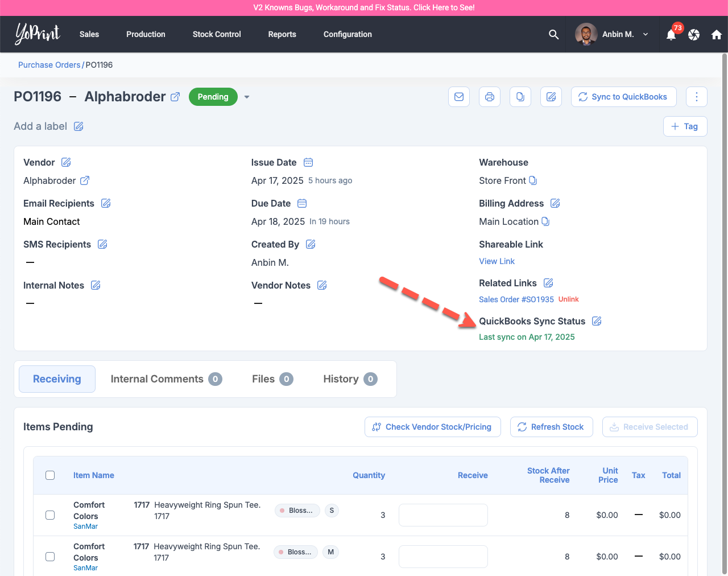Open the Issue Date calendar icon
Image resolution: width=728 pixels, height=576 pixels.
tap(308, 162)
